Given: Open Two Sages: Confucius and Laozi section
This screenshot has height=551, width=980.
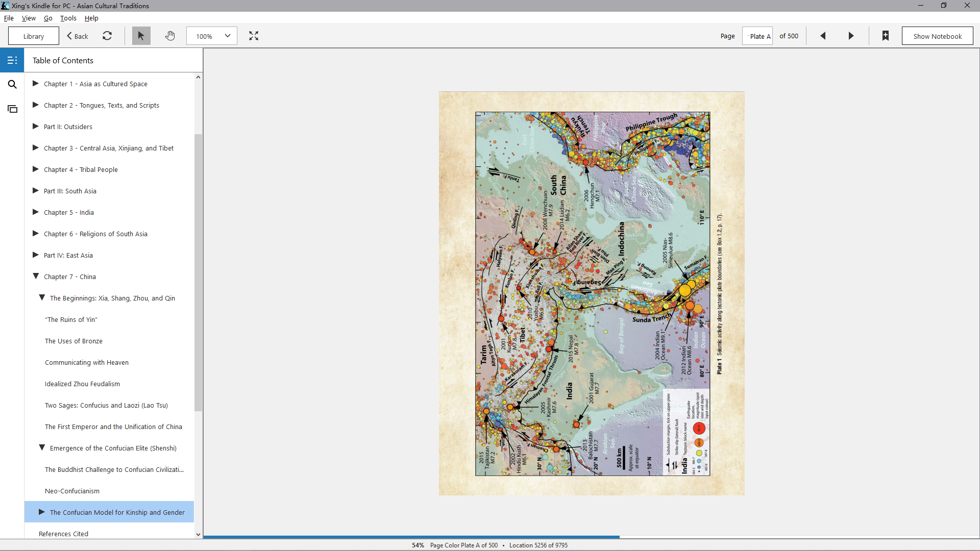Looking at the screenshot, I should [x=106, y=405].
